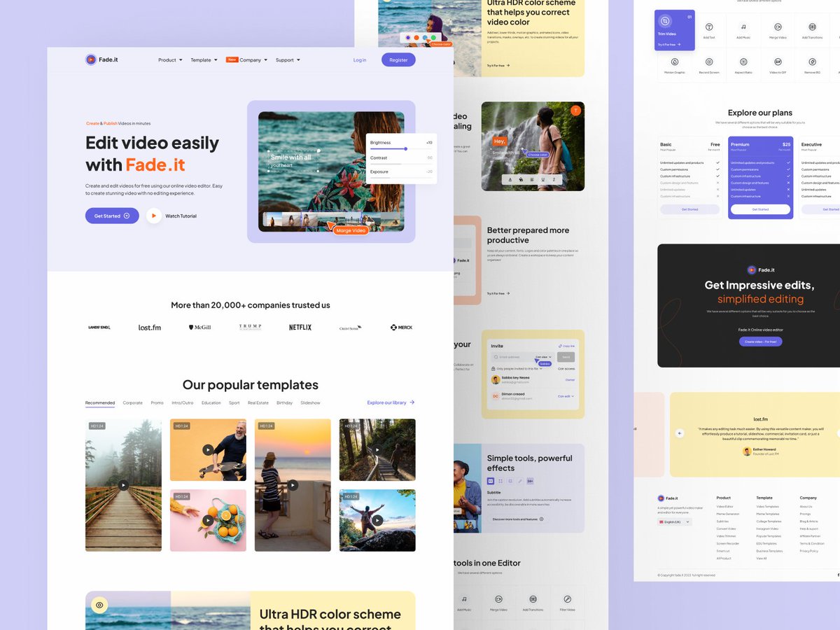
Task: Select the Remove BG tool icon
Action: (812, 62)
